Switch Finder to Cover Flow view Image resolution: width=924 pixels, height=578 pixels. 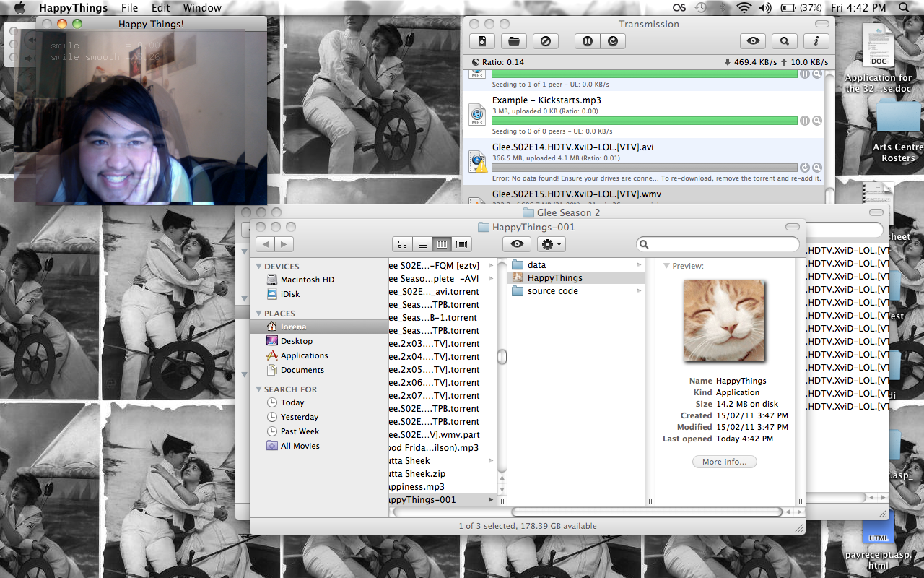[x=462, y=244]
